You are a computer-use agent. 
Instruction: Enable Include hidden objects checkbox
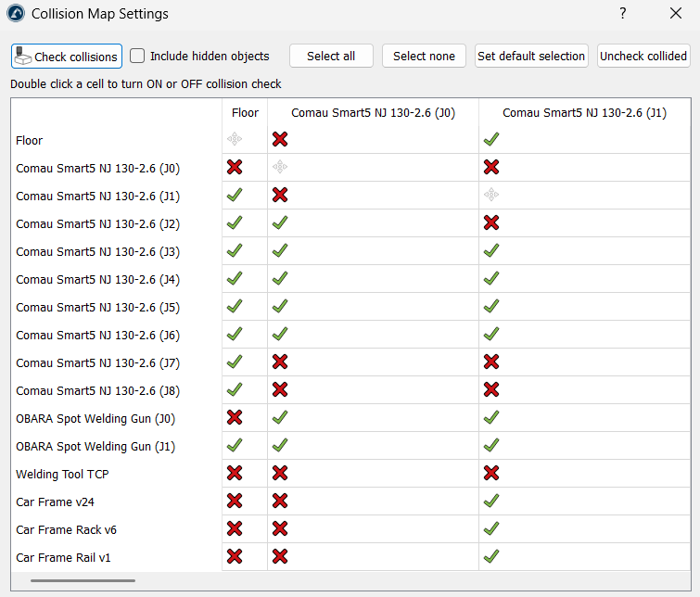click(137, 56)
